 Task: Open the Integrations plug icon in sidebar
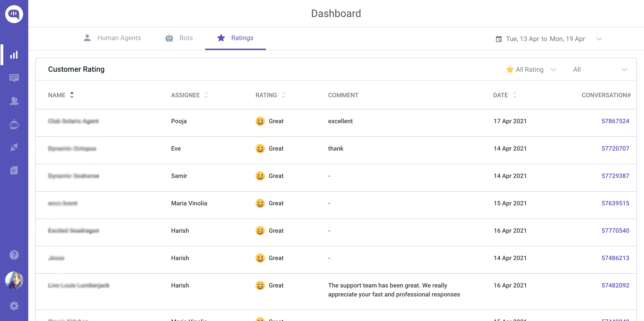14,147
